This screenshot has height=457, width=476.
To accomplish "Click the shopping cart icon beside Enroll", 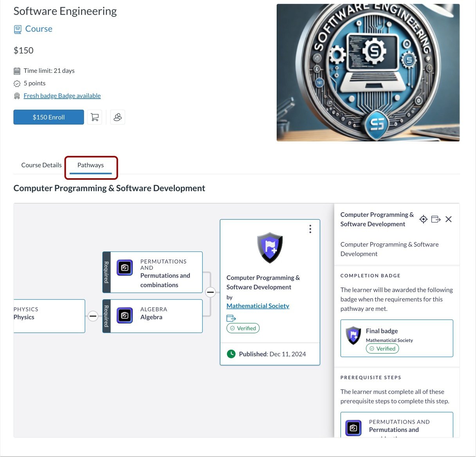I will [94, 117].
